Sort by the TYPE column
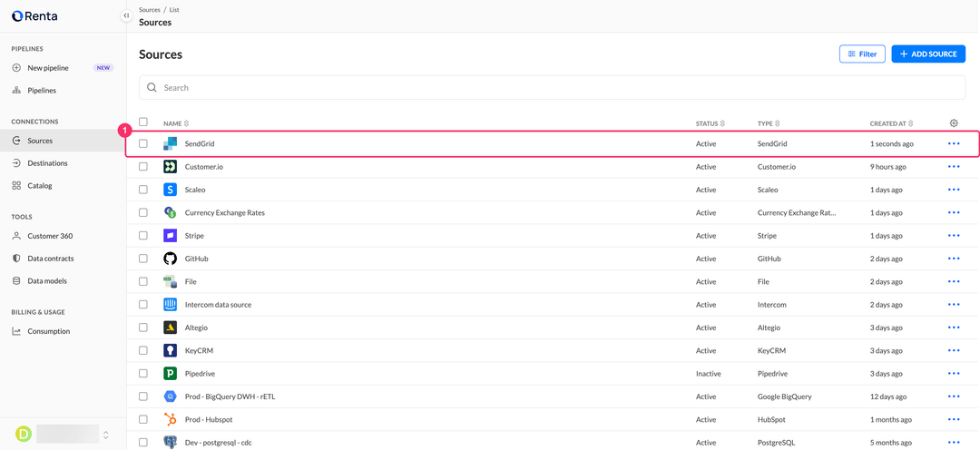 769,123
